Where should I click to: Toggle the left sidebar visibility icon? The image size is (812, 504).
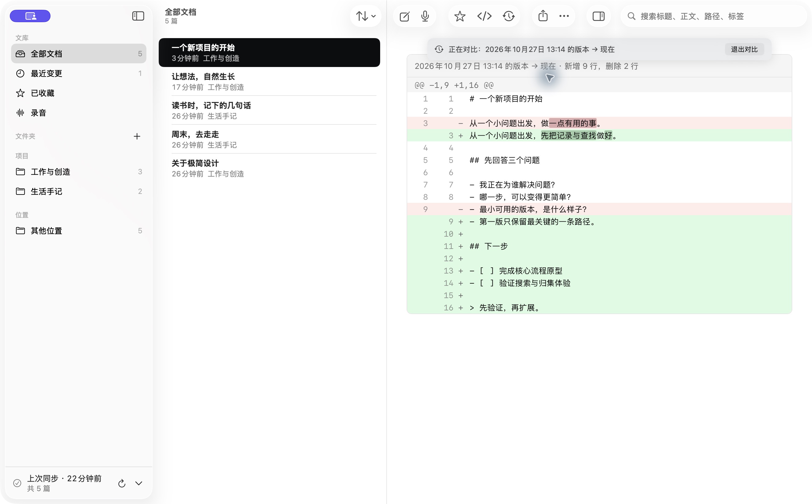coord(138,16)
